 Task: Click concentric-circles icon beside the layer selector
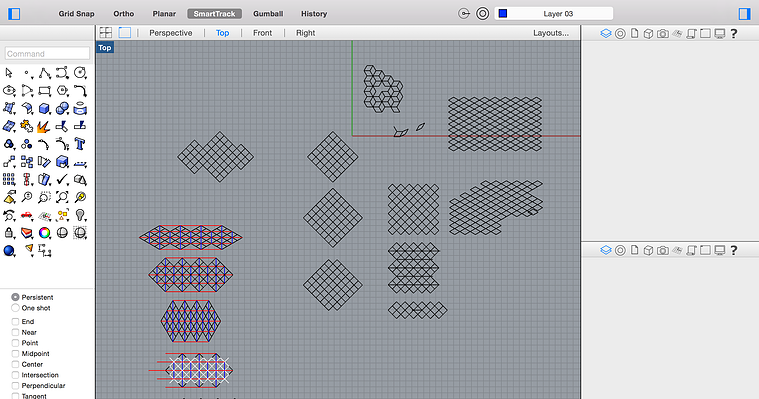(482, 14)
